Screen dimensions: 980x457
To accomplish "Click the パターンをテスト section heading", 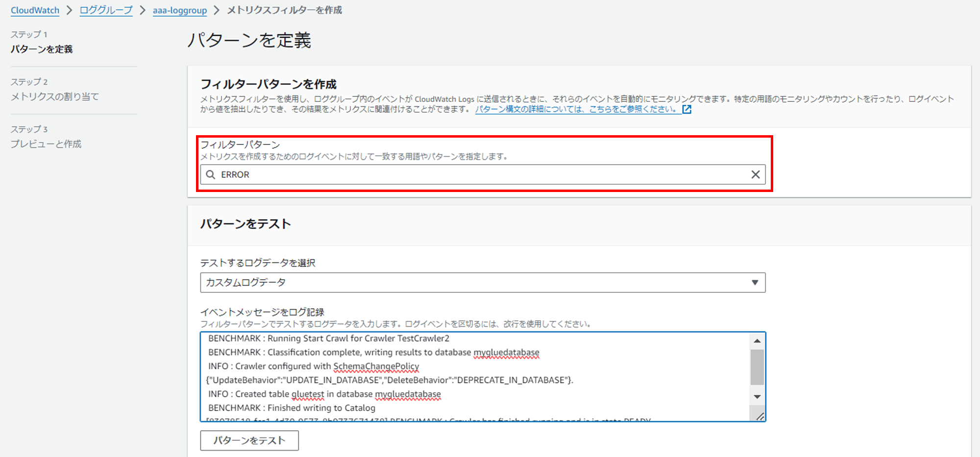I will pos(245,224).
